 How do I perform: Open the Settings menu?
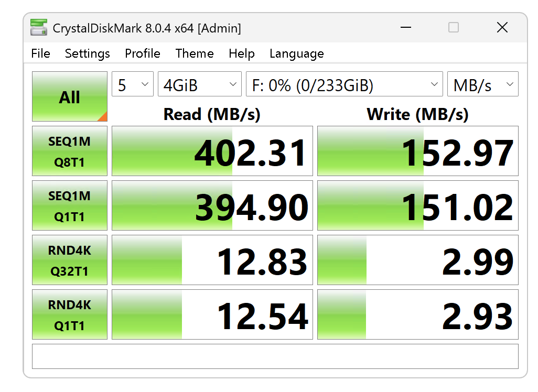[x=87, y=53]
